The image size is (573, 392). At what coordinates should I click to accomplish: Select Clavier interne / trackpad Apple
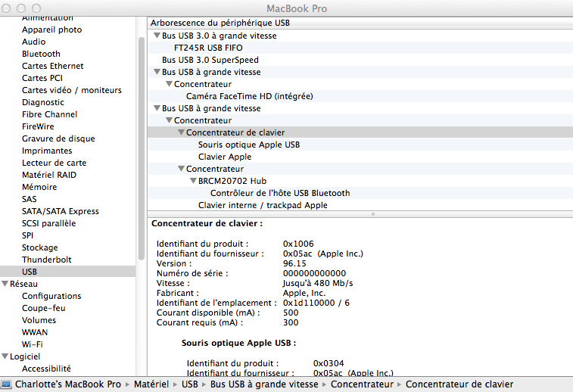click(x=263, y=205)
